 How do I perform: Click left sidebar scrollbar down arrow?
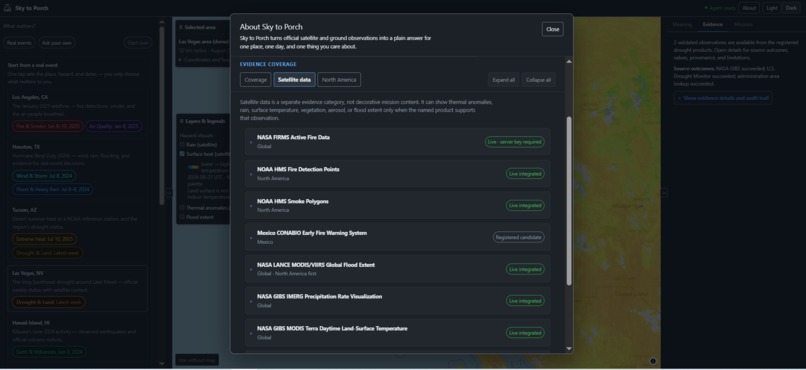coord(162,363)
